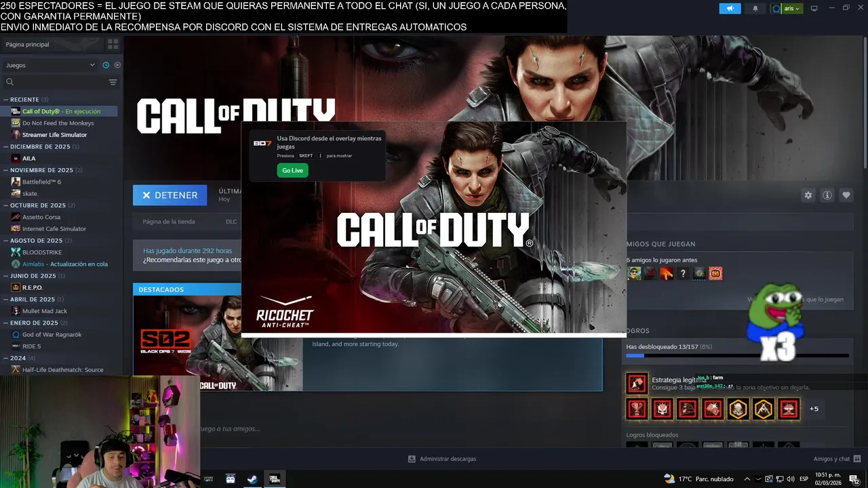Switch to Big Picture mode monitor icon
Viewport: 868px width, 488px height.
(814, 8)
